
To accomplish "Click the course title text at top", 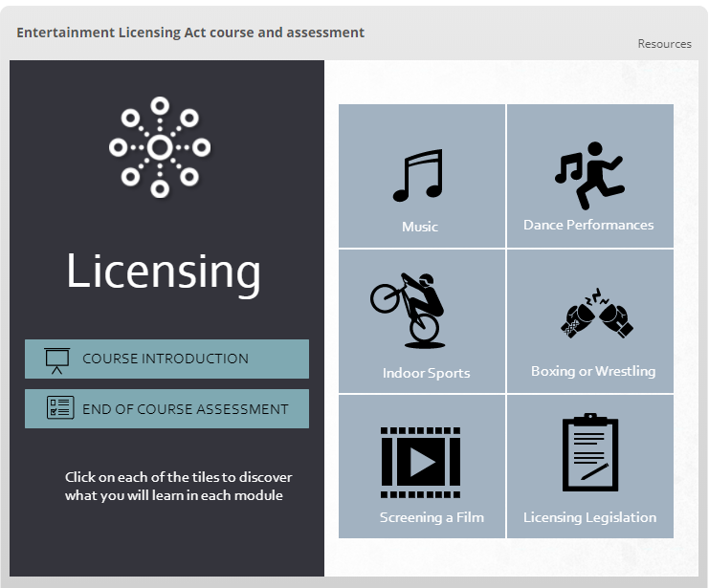I will click(x=190, y=33).
